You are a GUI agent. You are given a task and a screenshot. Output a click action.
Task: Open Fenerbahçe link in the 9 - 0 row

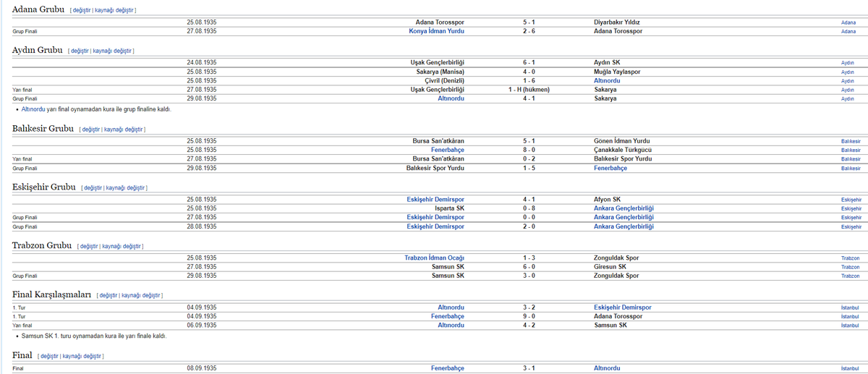pos(448,316)
